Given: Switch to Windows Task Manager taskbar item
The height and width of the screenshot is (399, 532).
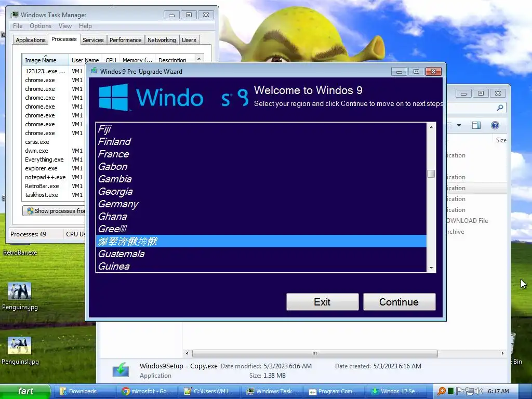Looking at the screenshot, I should [272, 391].
